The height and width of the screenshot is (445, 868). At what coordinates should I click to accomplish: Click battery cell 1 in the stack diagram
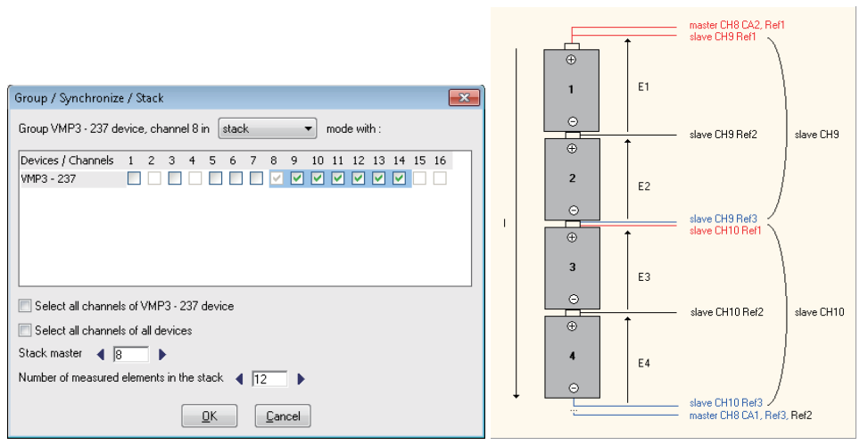click(571, 90)
